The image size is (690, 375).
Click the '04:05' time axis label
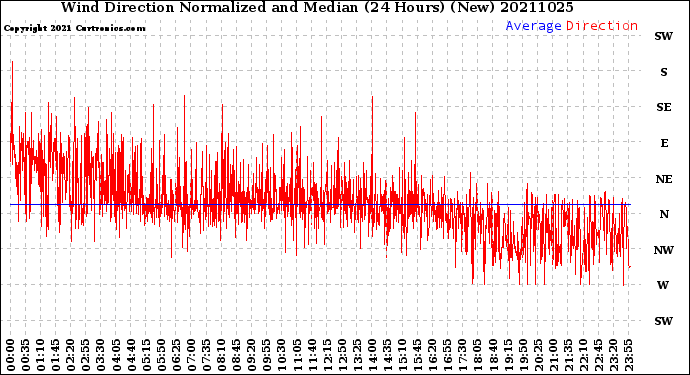(x=116, y=355)
